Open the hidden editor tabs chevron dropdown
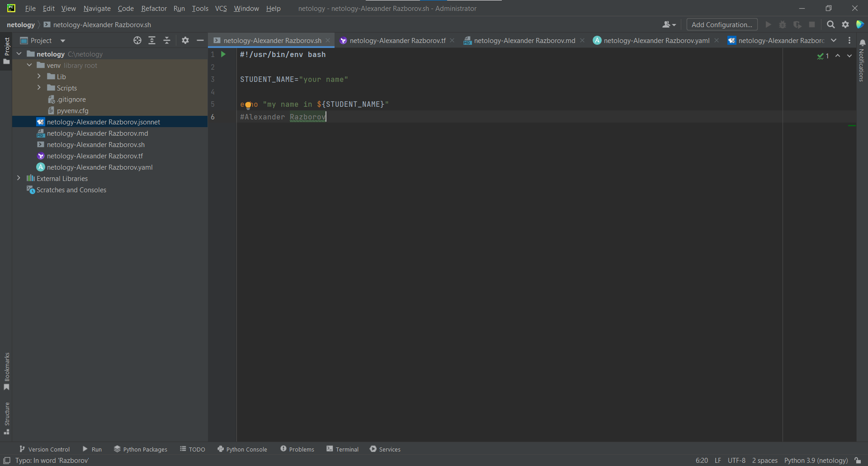This screenshot has height=466, width=868. [834, 40]
